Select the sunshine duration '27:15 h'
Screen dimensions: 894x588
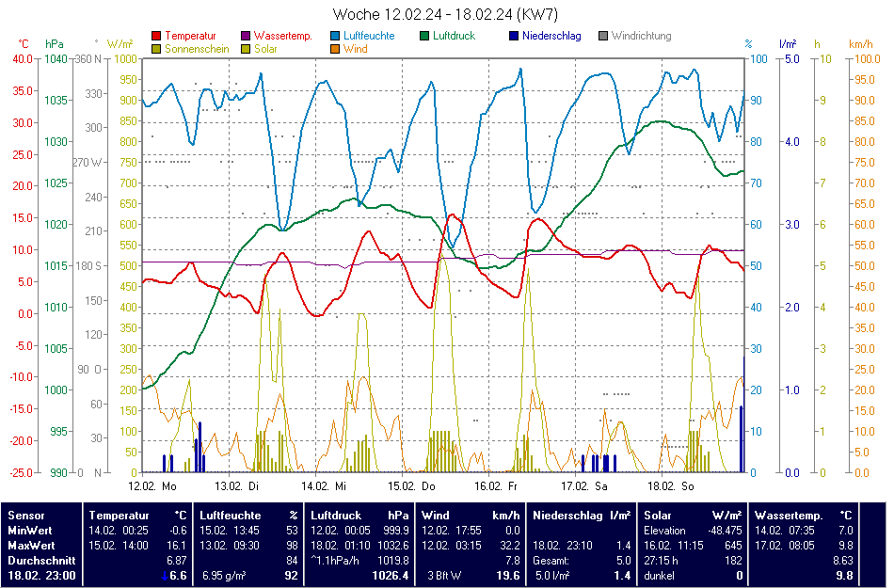662,561
